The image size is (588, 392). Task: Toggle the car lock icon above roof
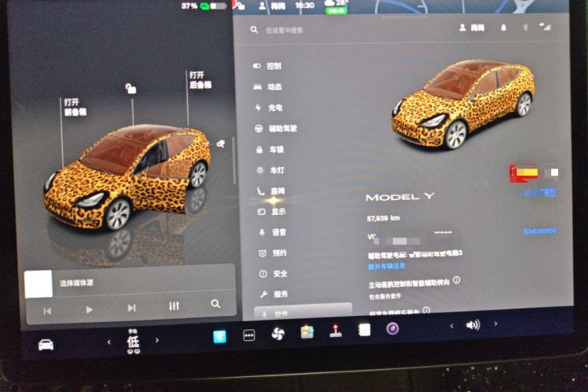(x=130, y=89)
